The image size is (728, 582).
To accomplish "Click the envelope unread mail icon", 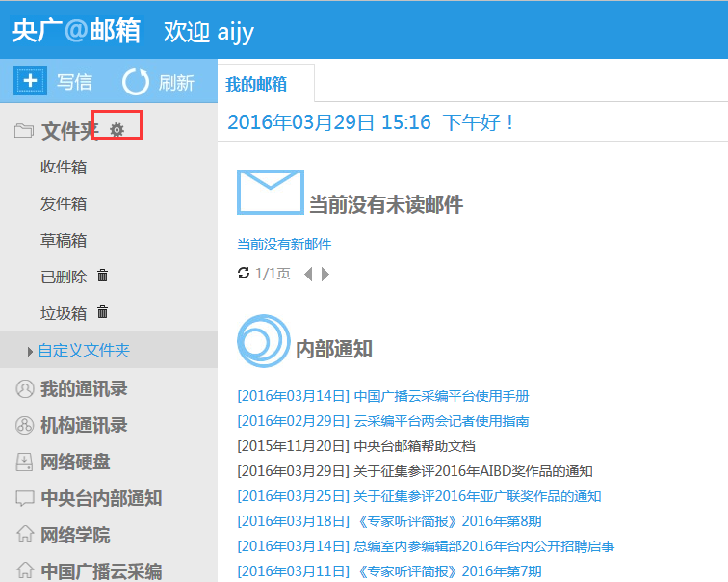I will coord(271,193).
